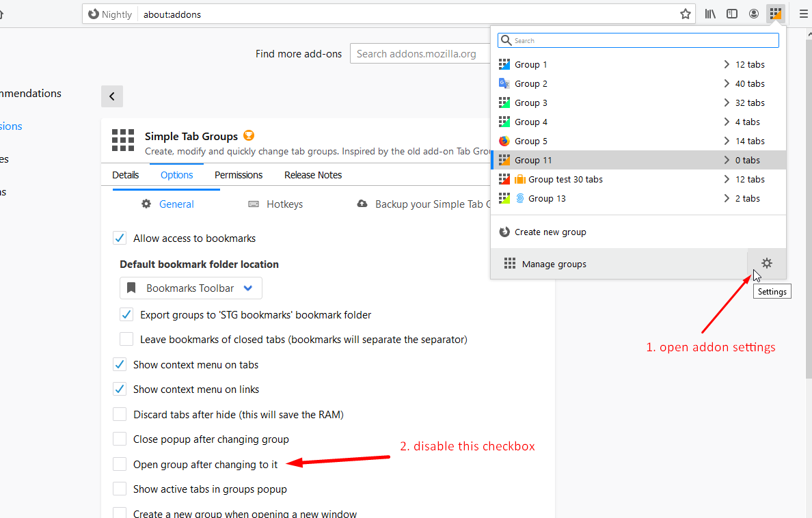
Task: Click the group Search field in popup
Action: pyautogui.click(x=638, y=40)
